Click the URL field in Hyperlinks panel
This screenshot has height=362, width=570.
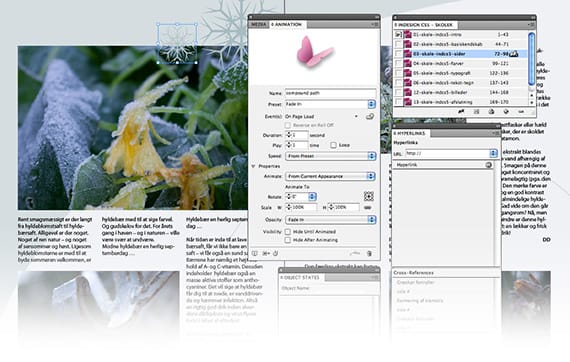pyautogui.click(x=447, y=153)
